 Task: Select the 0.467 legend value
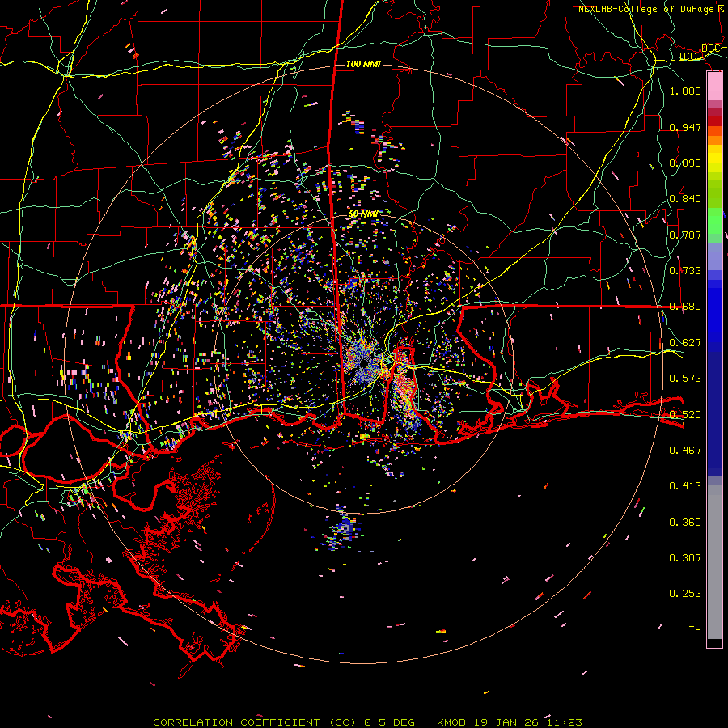tap(685, 451)
